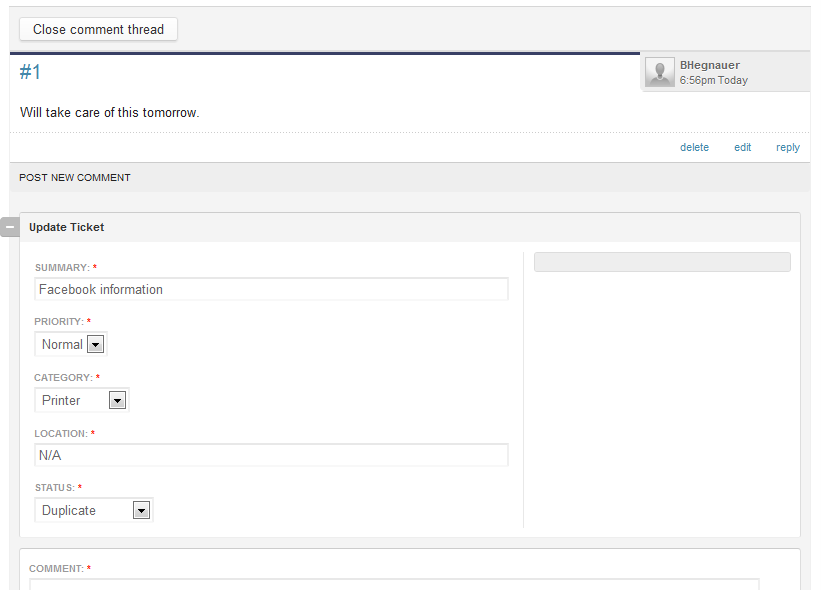The width and height of the screenshot is (821, 590).
Task: Open comment #1 permalink
Action: coord(30,72)
